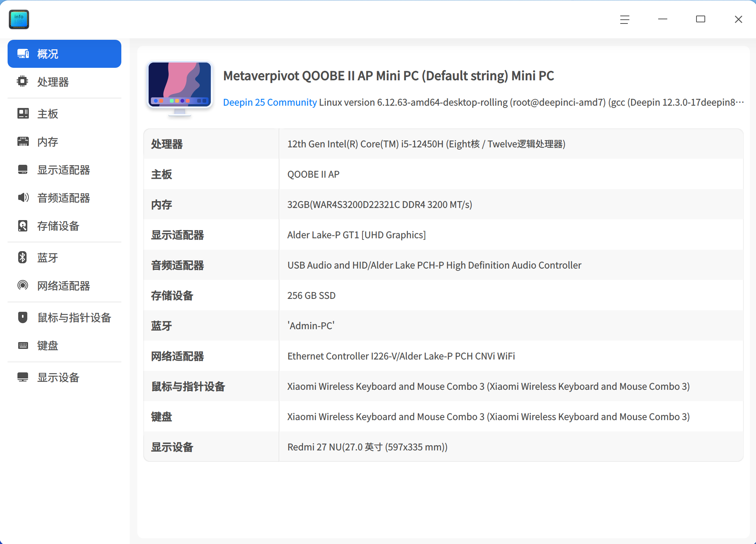
Task: Open the 处理器 processor sidebar icon
Action: 23,81
